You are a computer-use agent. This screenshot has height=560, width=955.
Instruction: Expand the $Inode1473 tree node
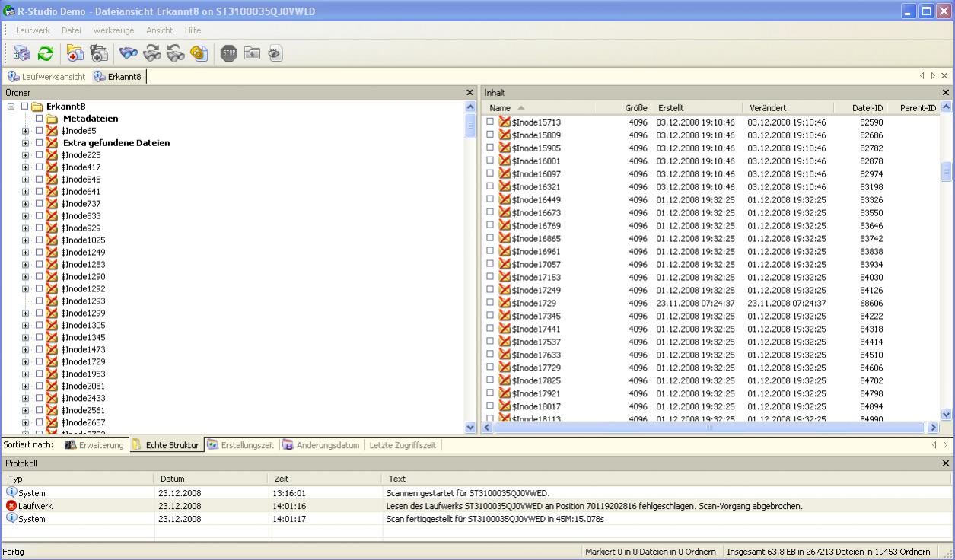coord(26,350)
